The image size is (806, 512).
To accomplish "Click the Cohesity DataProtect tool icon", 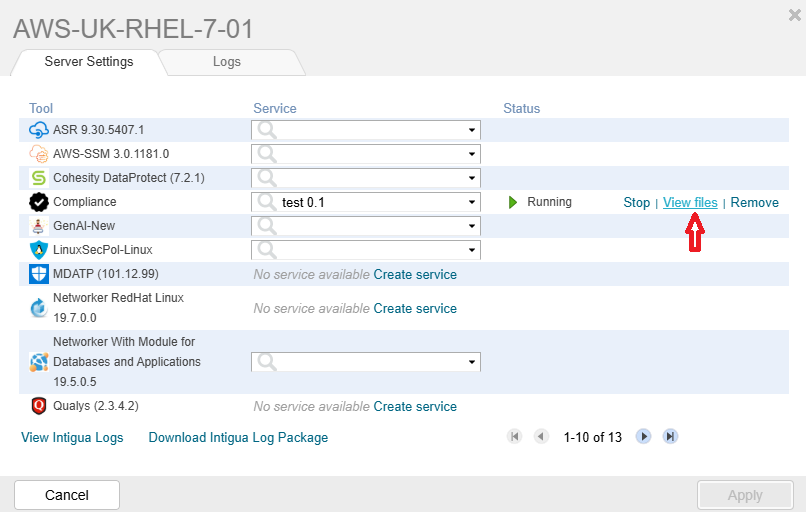I will [x=39, y=178].
